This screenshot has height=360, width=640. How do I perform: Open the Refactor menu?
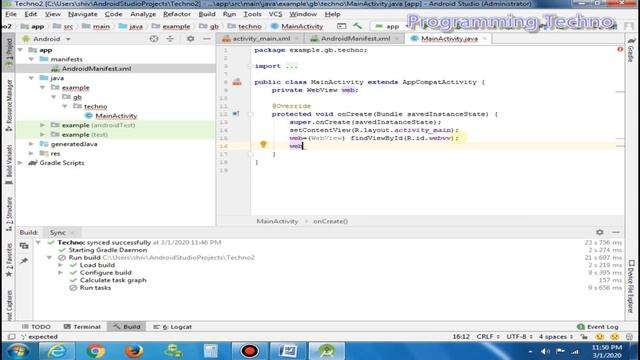click(x=177, y=14)
